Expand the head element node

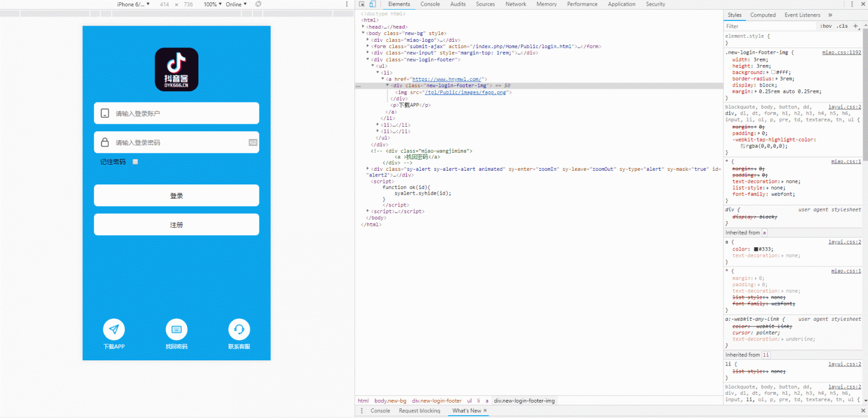point(363,27)
